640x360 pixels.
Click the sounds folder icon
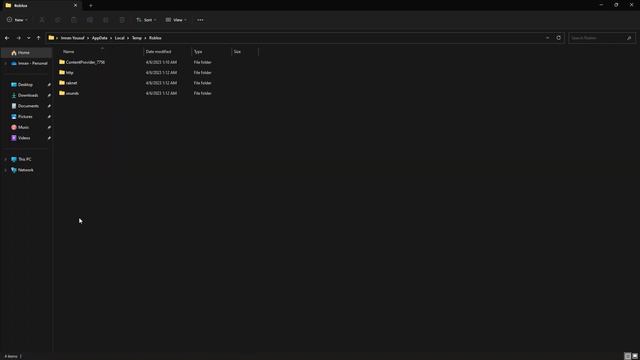pos(62,93)
